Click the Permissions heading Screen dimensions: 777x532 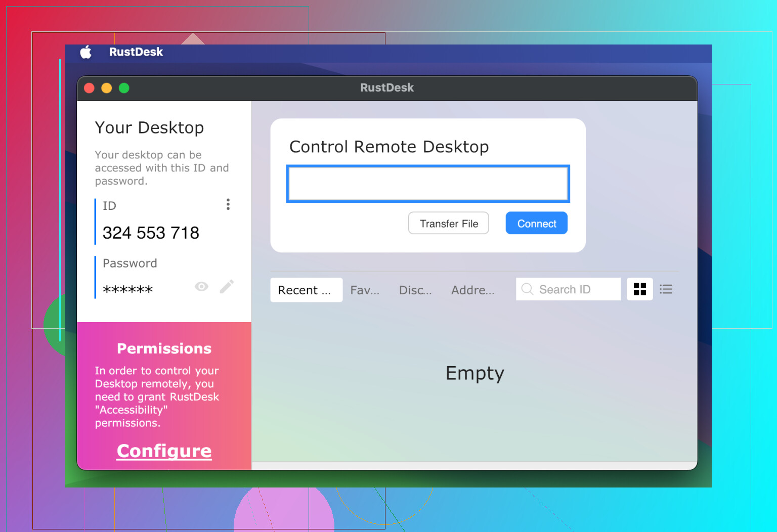point(164,348)
